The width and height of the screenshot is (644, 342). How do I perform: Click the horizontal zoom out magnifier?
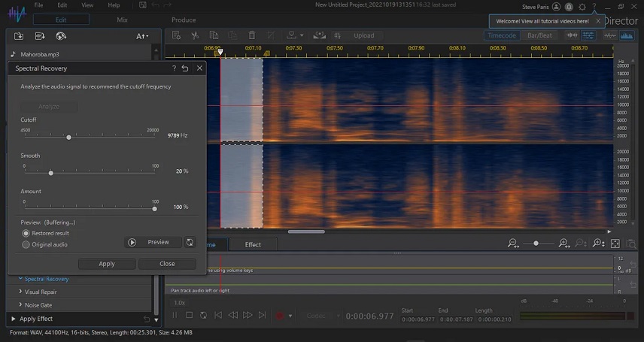513,244
